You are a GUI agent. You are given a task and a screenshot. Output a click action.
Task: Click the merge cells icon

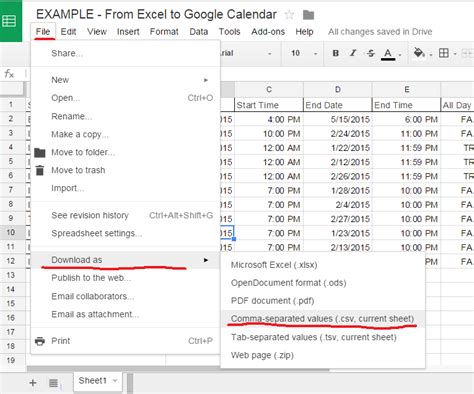tap(467, 53)
